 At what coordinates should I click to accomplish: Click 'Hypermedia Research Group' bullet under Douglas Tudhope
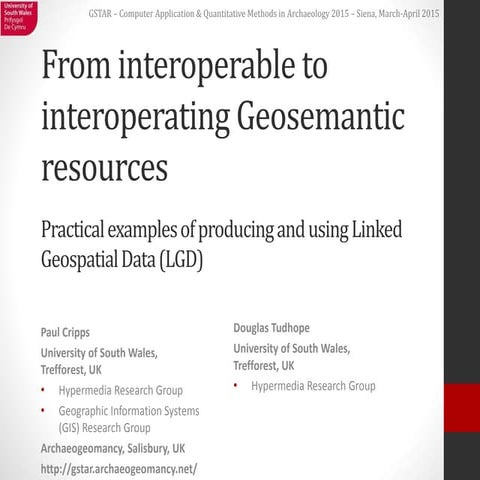313,386
